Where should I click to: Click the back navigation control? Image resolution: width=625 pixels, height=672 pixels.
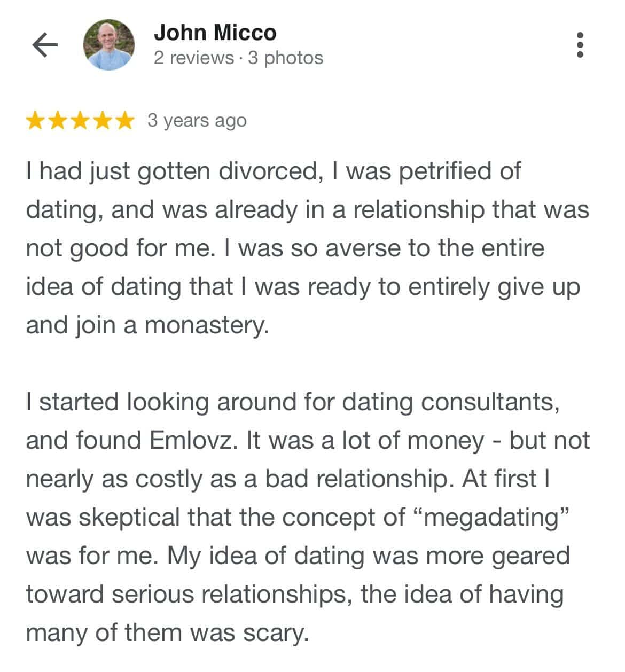[x=45, y=45]
